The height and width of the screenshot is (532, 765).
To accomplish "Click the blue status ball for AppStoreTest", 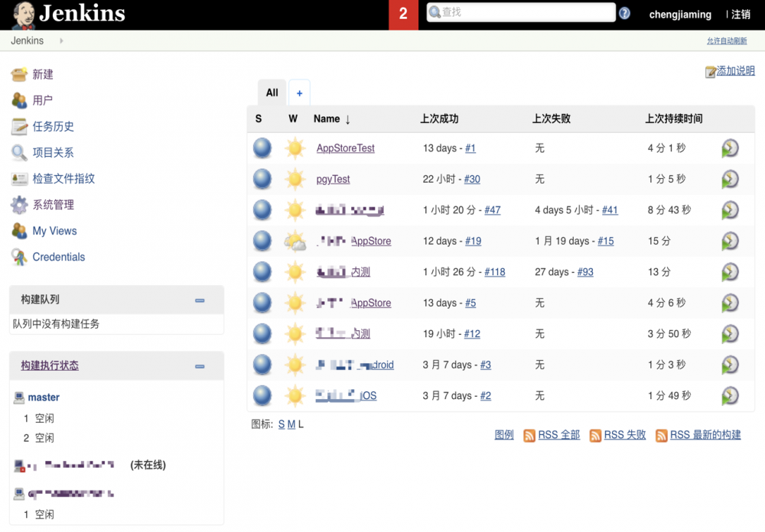I will (262, 148).
